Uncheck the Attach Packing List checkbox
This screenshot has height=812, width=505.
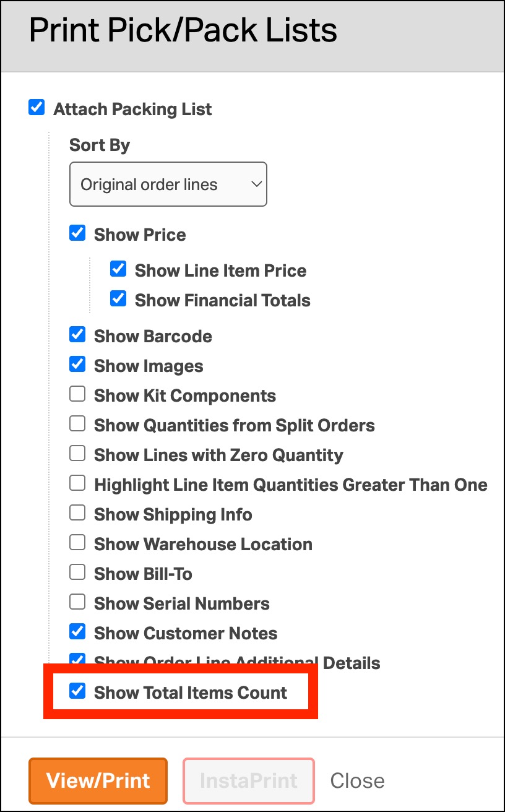37,108
